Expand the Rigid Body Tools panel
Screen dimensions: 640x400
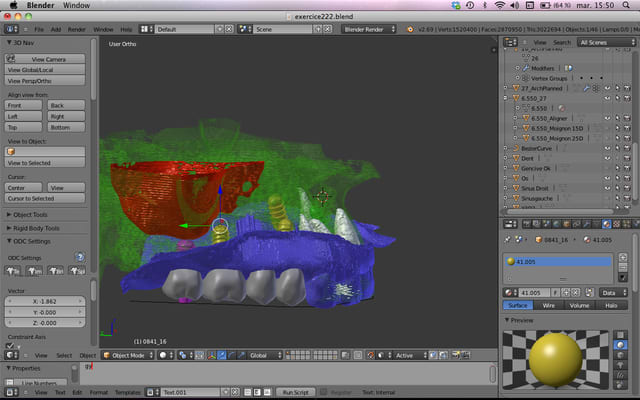tap(38, 227)
